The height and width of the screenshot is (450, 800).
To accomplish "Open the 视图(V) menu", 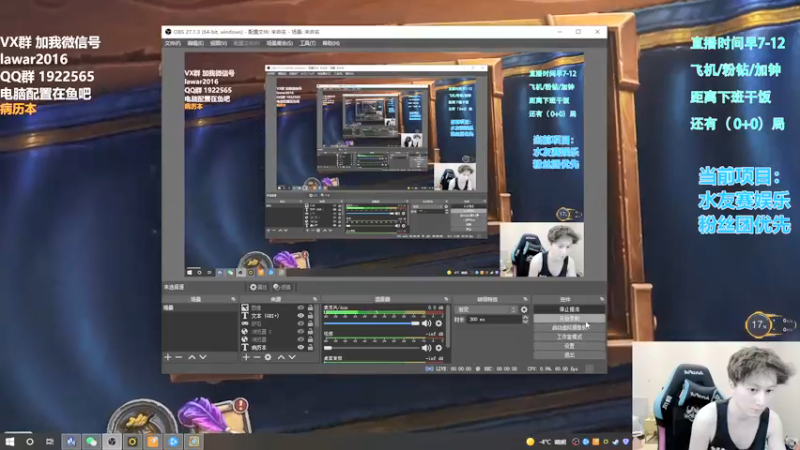I will tap(218, 43).
